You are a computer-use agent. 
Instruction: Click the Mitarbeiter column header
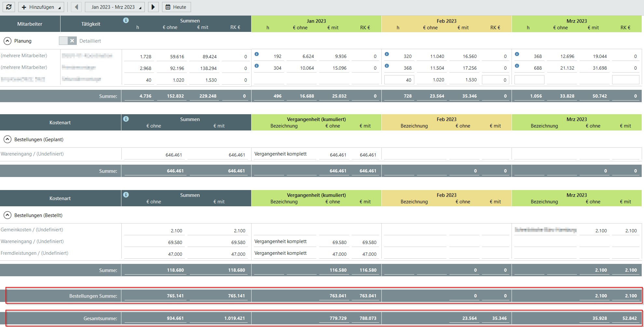click(30, 24)
